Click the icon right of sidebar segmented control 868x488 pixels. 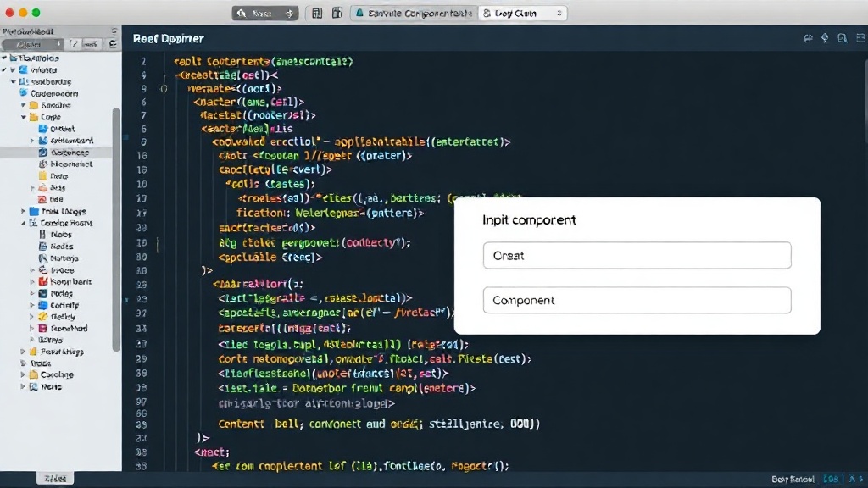pos(113,44)
